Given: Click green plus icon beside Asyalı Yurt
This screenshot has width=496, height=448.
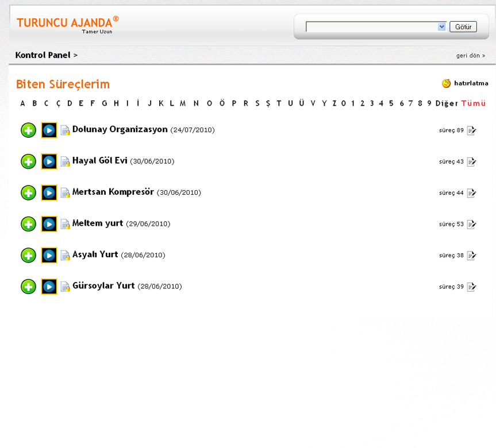Looking at the screenshot, I should click(x=28, y=256).
